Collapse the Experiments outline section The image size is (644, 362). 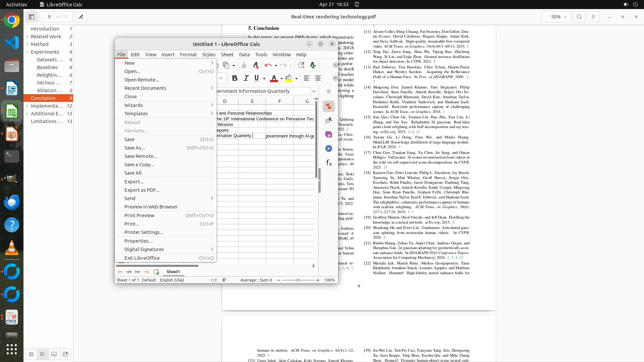[x=27, y=52]
